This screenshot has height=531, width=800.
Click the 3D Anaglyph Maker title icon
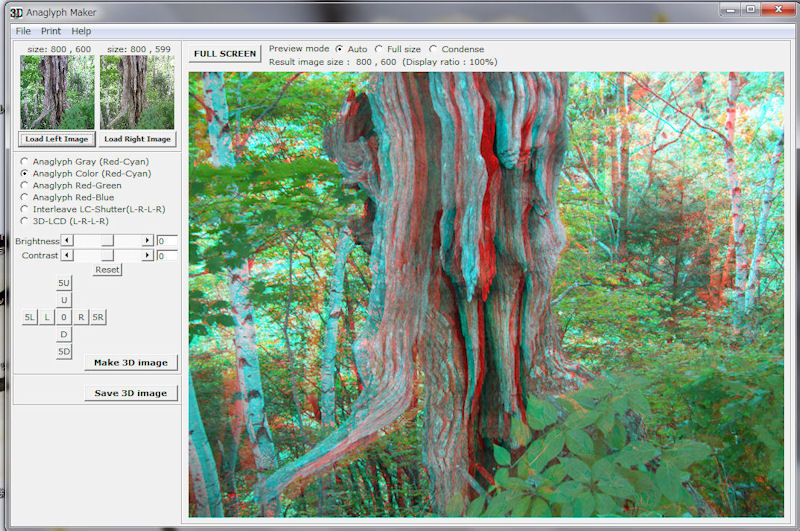pos(16,13)
